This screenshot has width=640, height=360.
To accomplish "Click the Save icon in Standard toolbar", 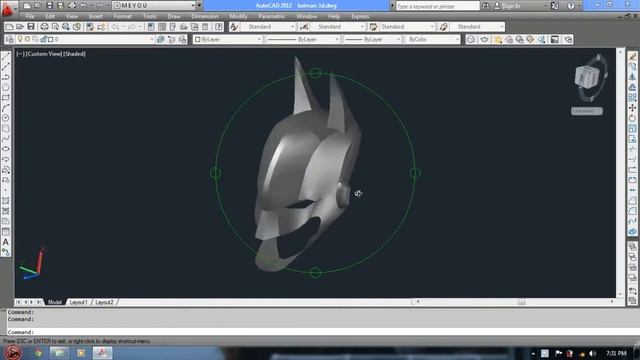I will [x=31, y=27].
